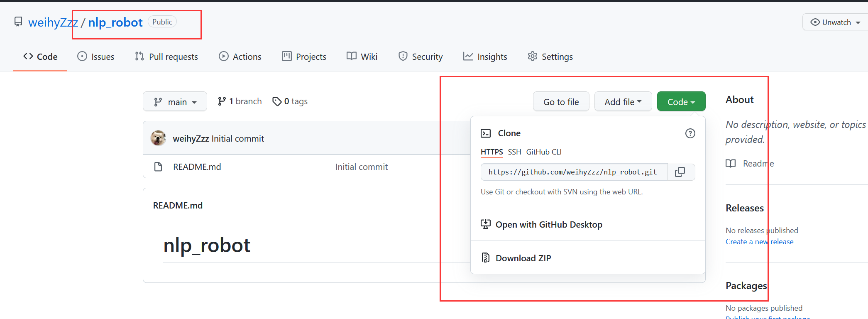The height and width of the screenshot is (319, 868).
Task: Expand the main branch dropdown
Action: [x=175, y=102]
